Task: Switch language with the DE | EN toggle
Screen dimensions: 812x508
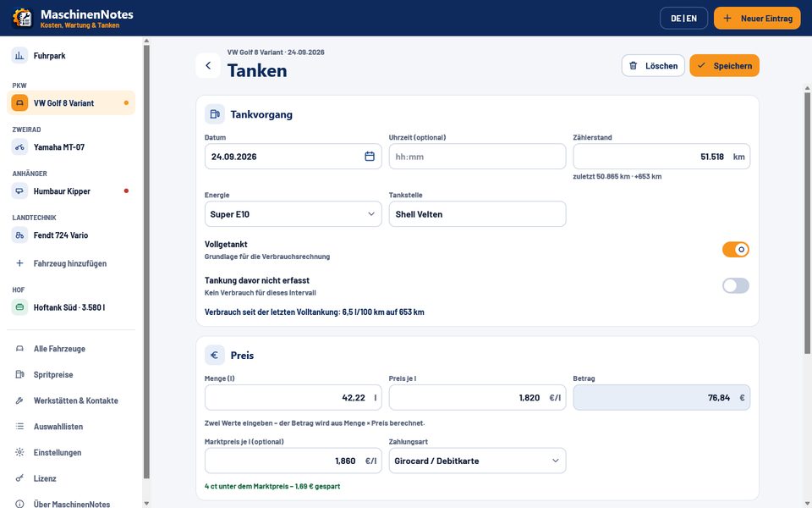Action: click(x=683, y=18)
